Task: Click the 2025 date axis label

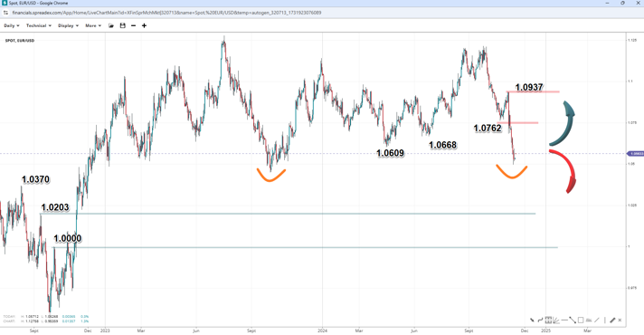Action: click(x=545, y=330)
